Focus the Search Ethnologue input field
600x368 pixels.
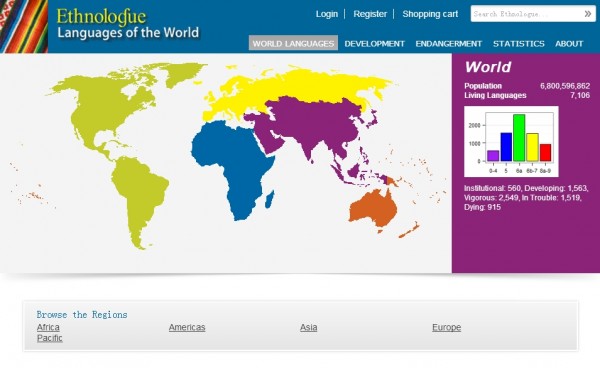pos(527,14)
